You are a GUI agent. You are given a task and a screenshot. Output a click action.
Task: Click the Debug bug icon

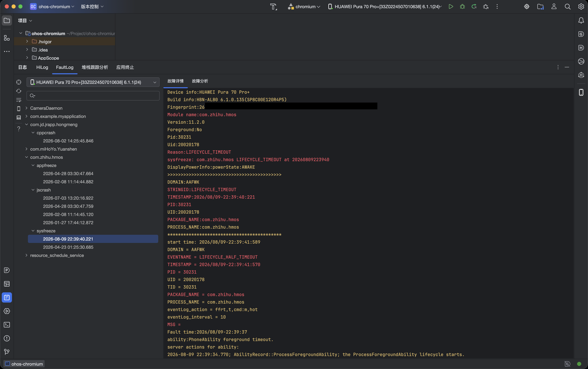(x=462, y=7)
